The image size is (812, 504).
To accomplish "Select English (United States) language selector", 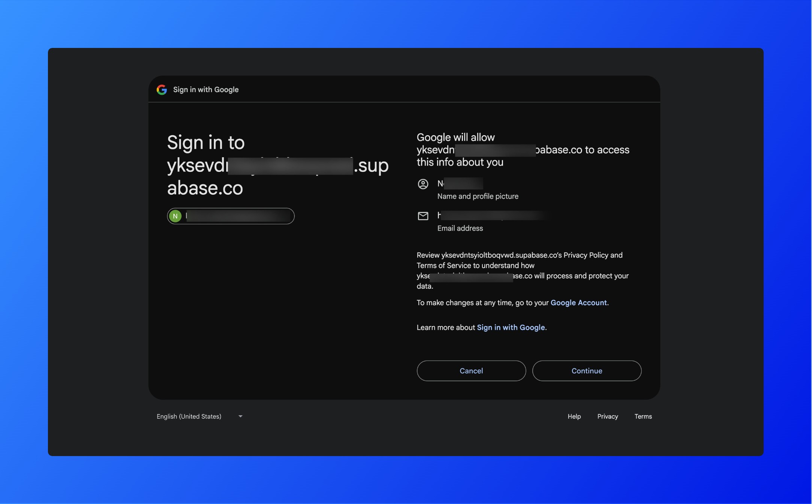I will coord(200,416).
